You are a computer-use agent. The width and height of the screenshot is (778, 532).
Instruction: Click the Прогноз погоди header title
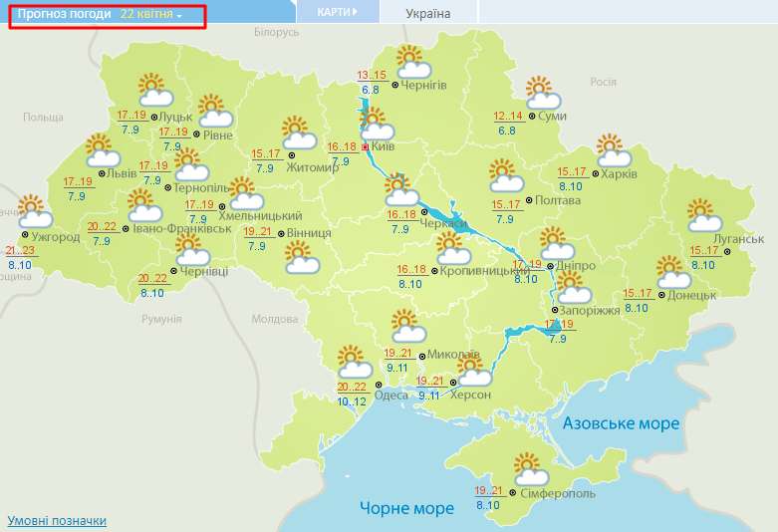click(x=64, y=15)
